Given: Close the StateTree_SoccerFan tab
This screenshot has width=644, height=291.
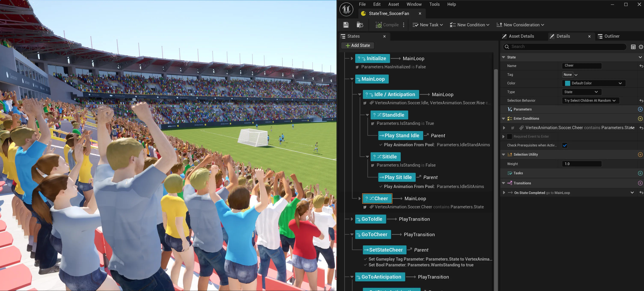Looking at the screenshot, I should click(420, 13).
